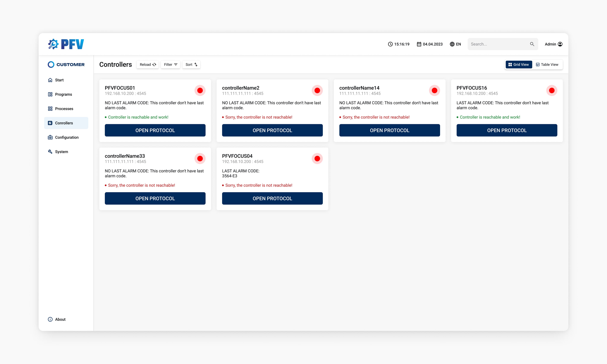
Task: Open protocol for PFVFOCUS01
Action: [x=155, y=130]
